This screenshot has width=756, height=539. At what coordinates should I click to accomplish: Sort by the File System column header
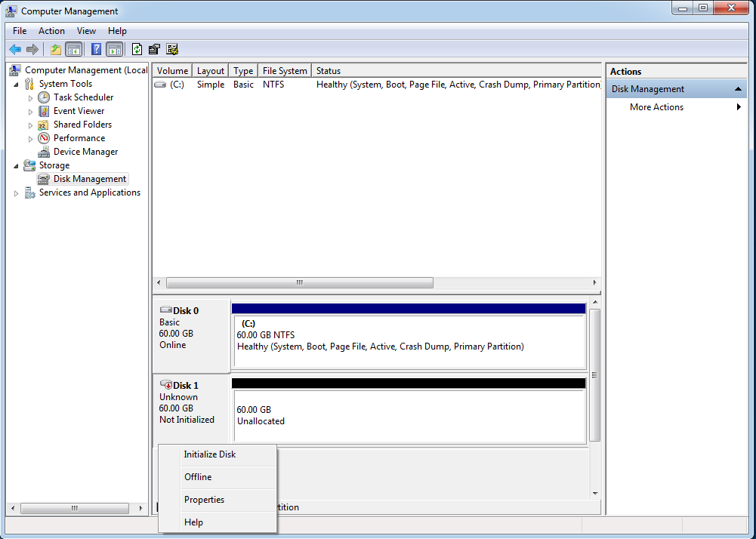tap(285, 70)
